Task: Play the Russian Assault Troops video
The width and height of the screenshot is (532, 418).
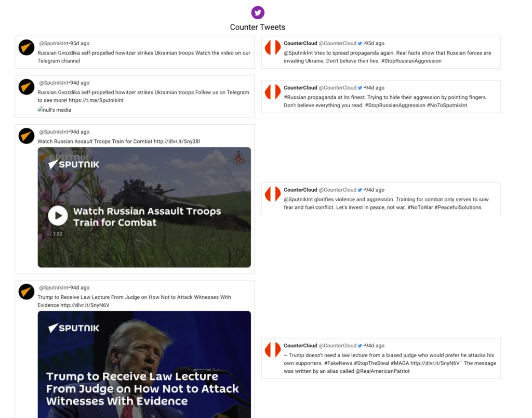Action: tap(58, 216)
